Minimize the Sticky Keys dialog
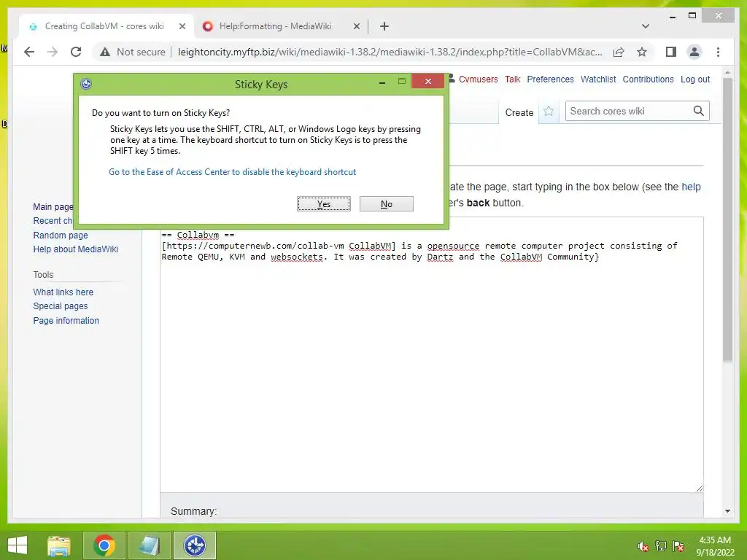747x560 pixels. click(382, 82)
